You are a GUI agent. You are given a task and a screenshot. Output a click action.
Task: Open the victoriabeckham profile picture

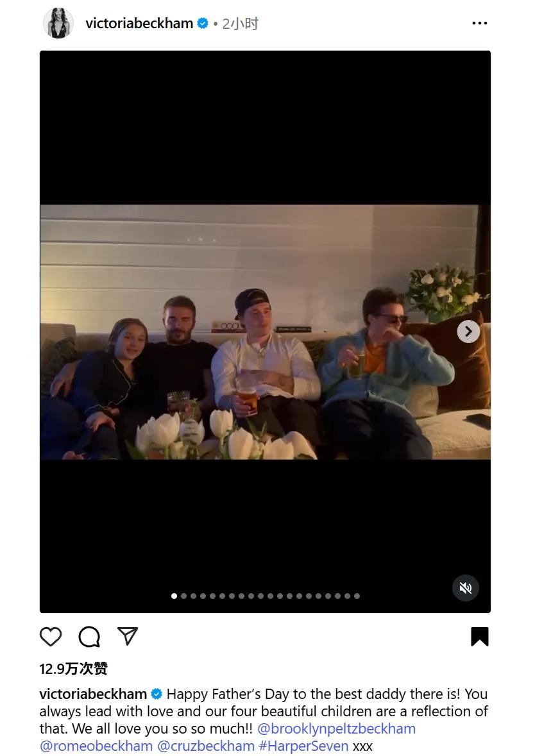[58, 23]
